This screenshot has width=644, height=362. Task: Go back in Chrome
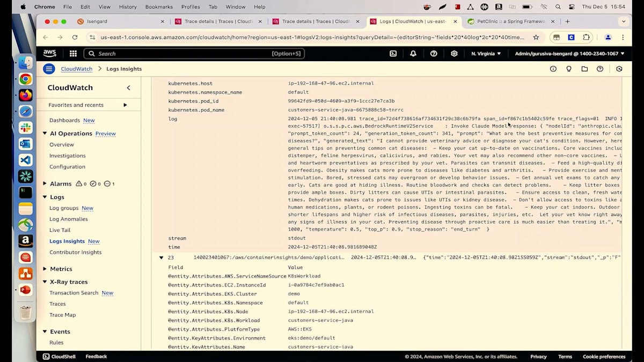(45, 37)
